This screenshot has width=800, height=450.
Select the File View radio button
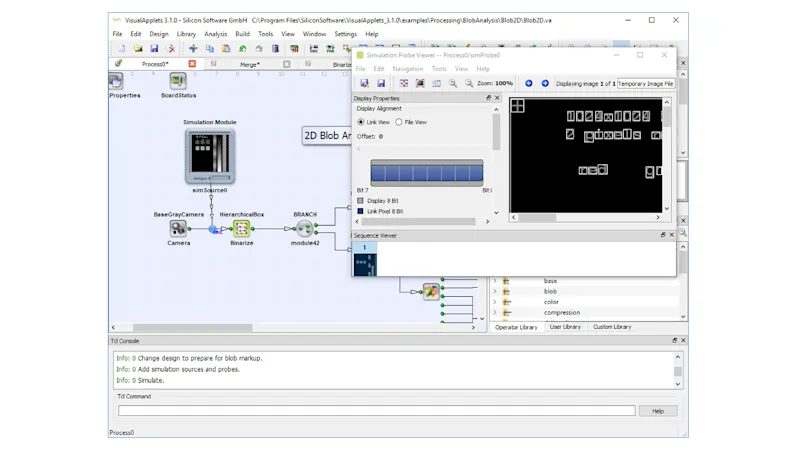click(x=399, y=122)
